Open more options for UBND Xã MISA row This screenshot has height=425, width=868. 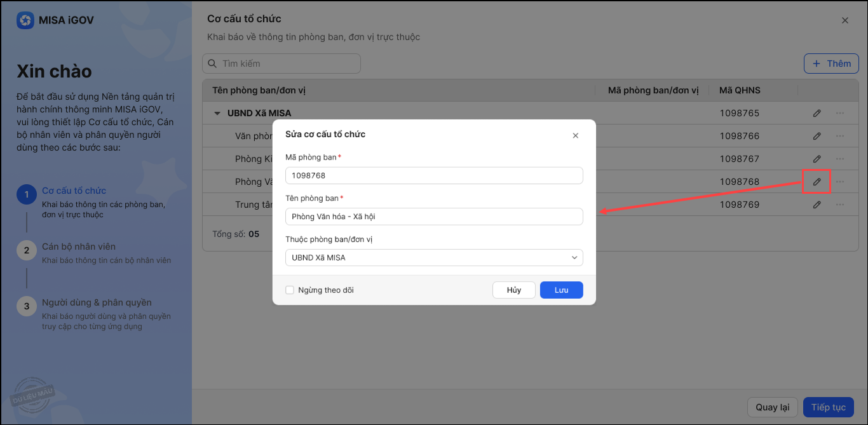point(840,113)
